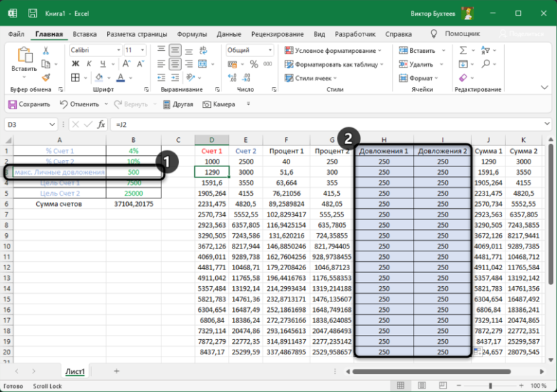Click the Increase Decimal icon

click(233, 77)
